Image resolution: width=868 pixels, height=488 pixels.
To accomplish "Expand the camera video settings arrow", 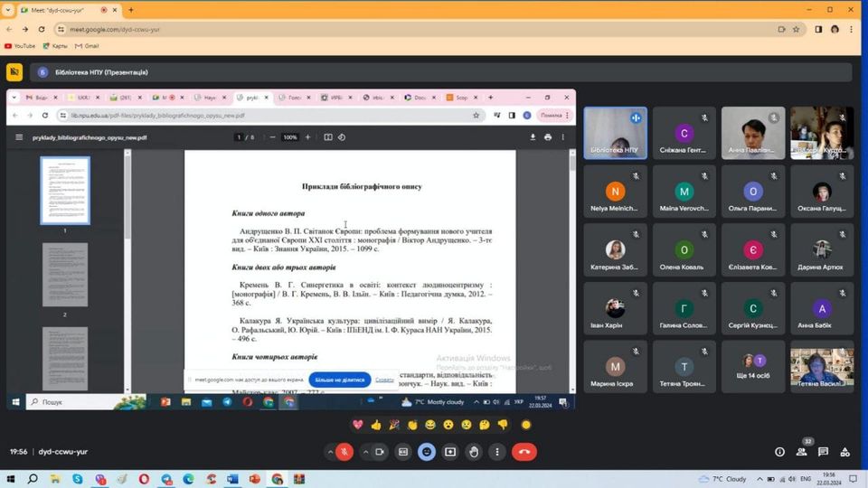I will tap(365, 452).
